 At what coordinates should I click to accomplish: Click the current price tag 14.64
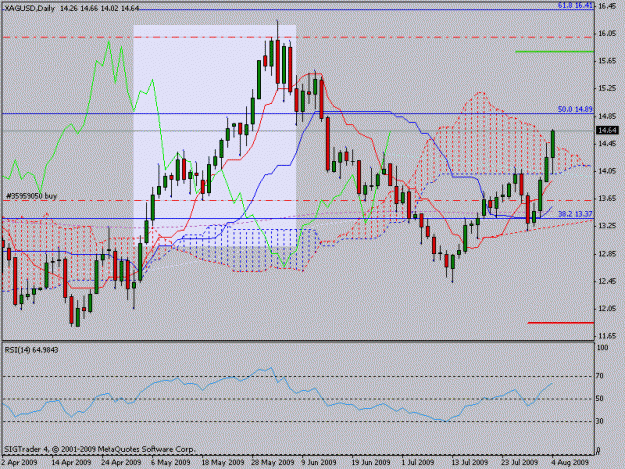pyautogui.click(x=607, y=130)
